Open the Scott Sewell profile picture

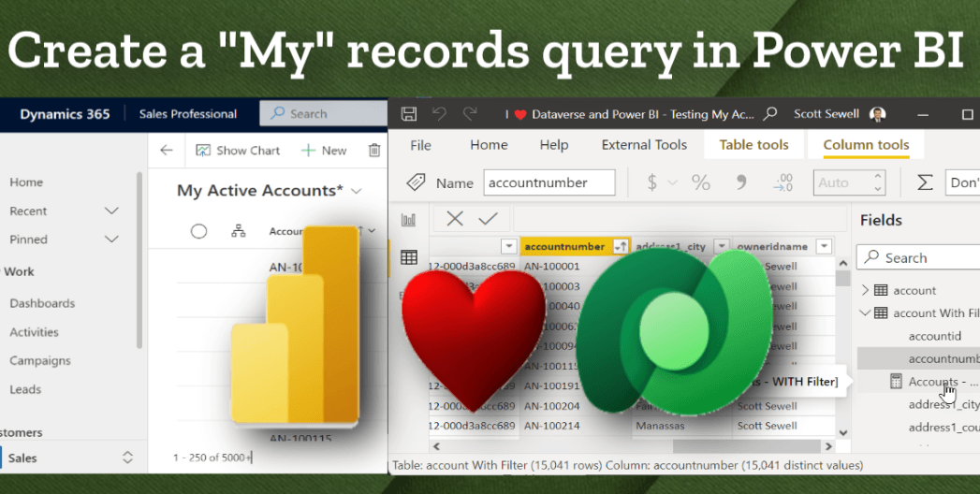877,114
